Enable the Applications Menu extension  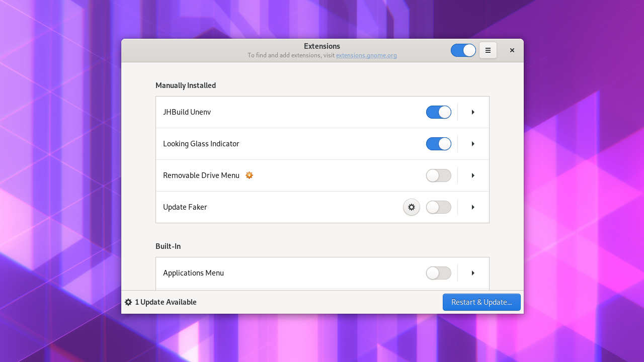438,273
